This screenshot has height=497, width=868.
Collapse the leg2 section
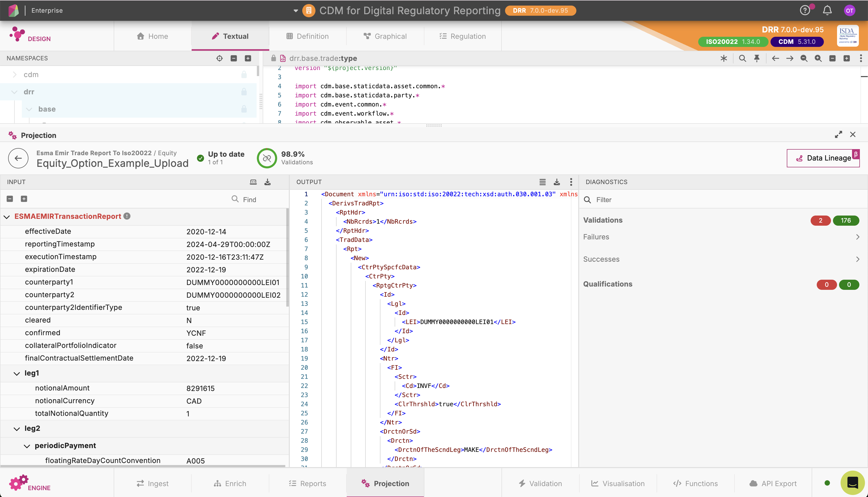[17, 429]
